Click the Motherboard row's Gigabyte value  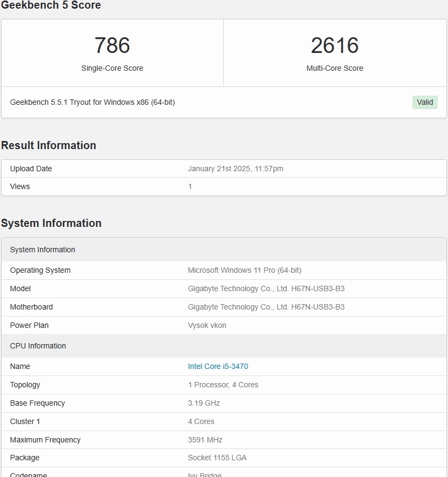click(x=266, y=307)
